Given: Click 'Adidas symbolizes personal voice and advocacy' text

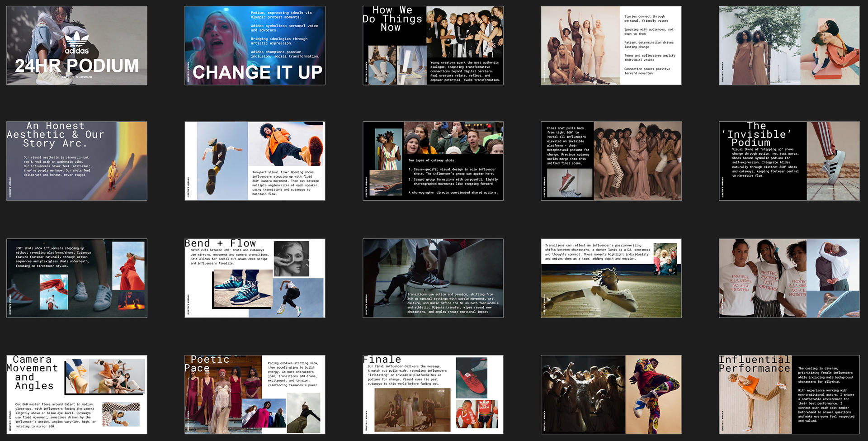Looking at the screenshot, I should (x=284, y=28).
